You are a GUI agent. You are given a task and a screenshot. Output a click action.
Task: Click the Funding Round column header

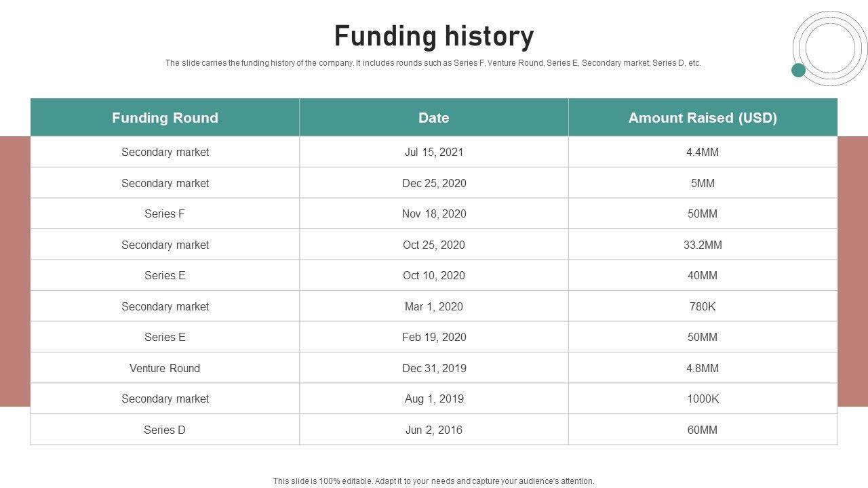point(165,117)
